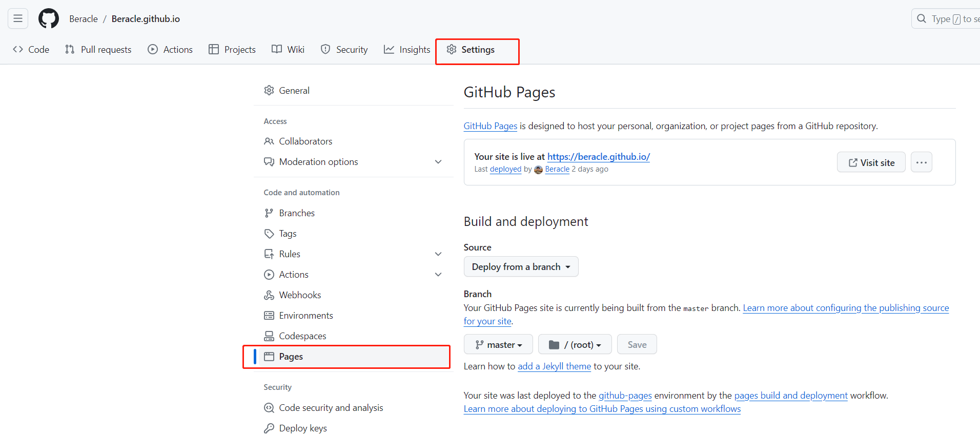Open the Settings tab

pos(471,50)
